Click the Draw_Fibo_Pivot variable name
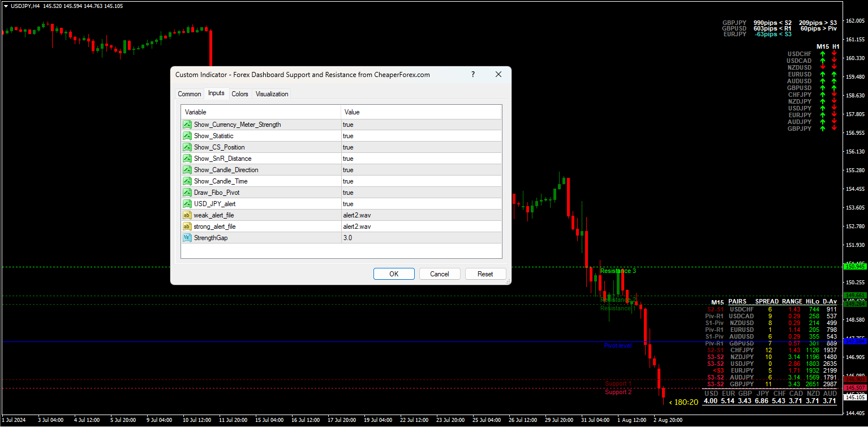This screenshot has width=868, height=427. click(217, 193)
